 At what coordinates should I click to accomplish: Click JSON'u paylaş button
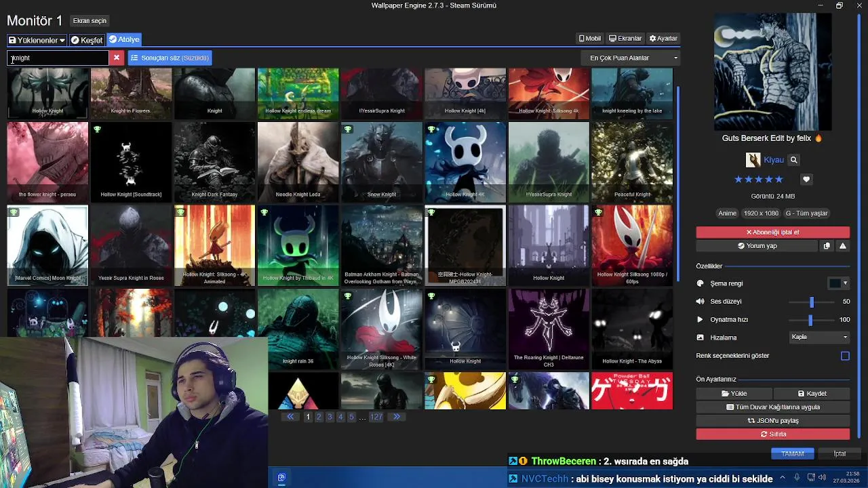pos(772,420)
